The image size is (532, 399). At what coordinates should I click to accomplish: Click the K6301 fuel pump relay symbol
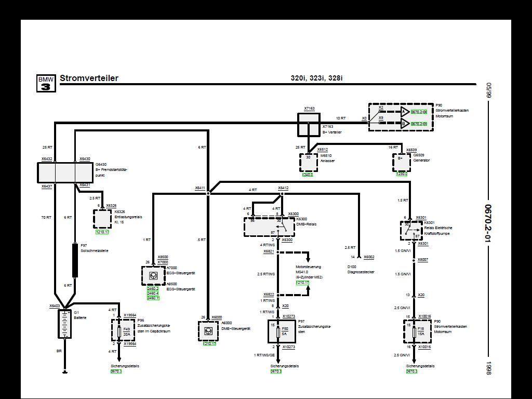point(411,231)
